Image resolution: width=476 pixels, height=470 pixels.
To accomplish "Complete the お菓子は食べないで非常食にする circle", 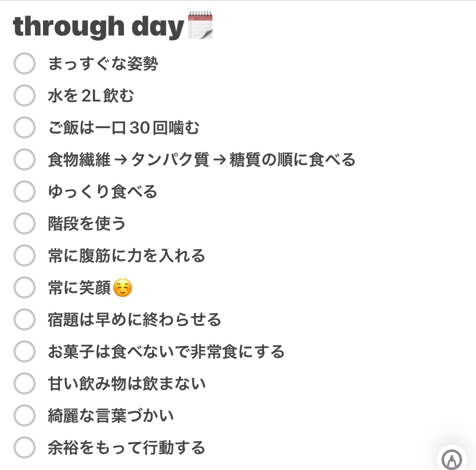I will click(x=24, y=351).
